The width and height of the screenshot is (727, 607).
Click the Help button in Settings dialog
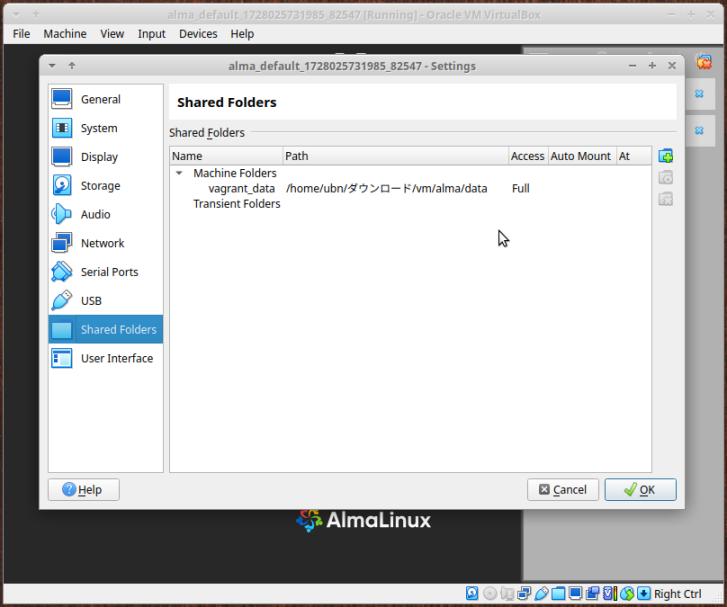point(83,490)
